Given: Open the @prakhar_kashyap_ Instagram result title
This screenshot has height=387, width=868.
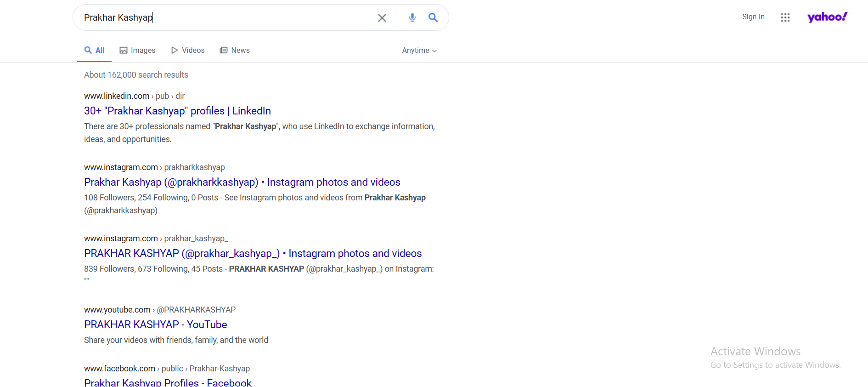Looking at the screenshot, I should click(x=253, y=253).
